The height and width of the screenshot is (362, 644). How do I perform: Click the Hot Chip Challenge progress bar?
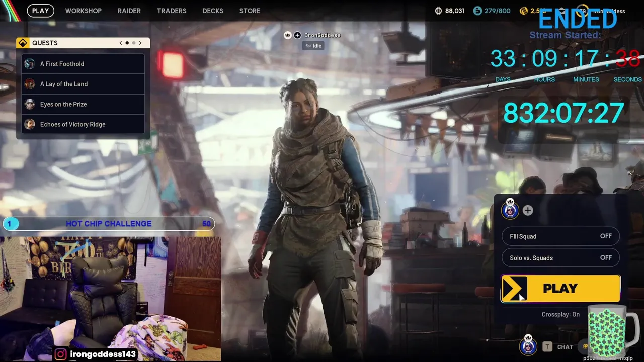(x=109, y=224)
